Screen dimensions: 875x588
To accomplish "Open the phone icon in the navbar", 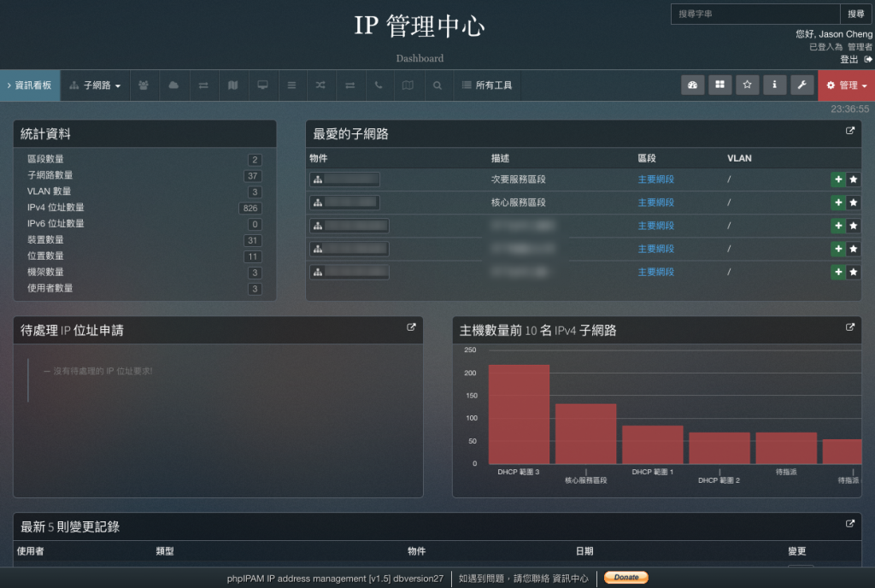I will pyautogui.click(x=379, y=85).
